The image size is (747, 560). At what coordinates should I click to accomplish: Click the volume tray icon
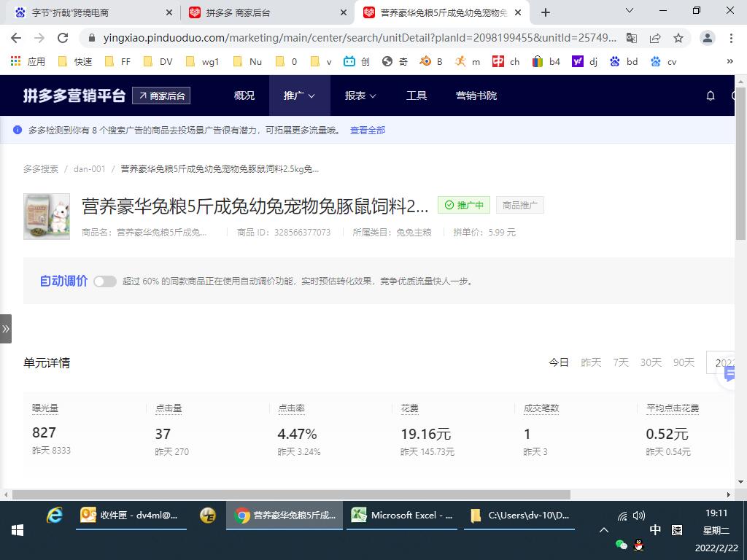pyautogui.click(x=639, y=516)
